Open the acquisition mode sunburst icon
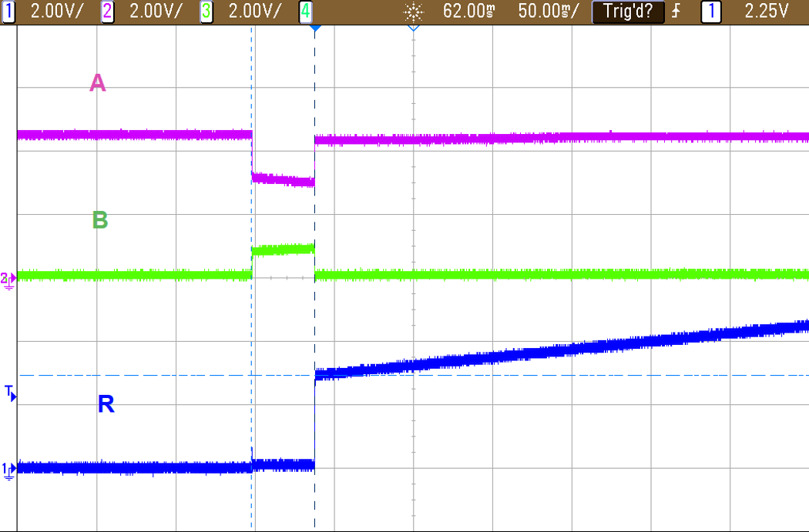809x532 pixels. pos(414,12)
